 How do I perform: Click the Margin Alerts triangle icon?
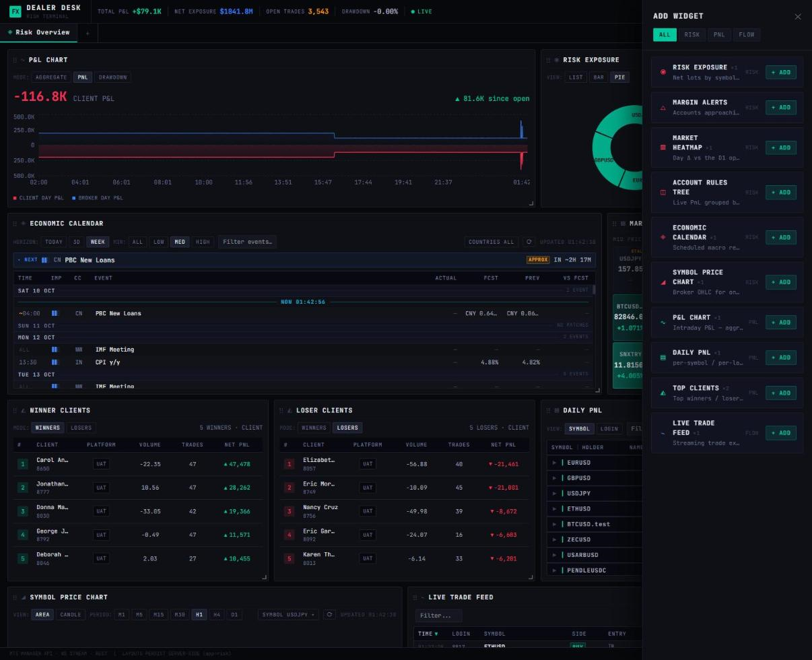[663, 108]
